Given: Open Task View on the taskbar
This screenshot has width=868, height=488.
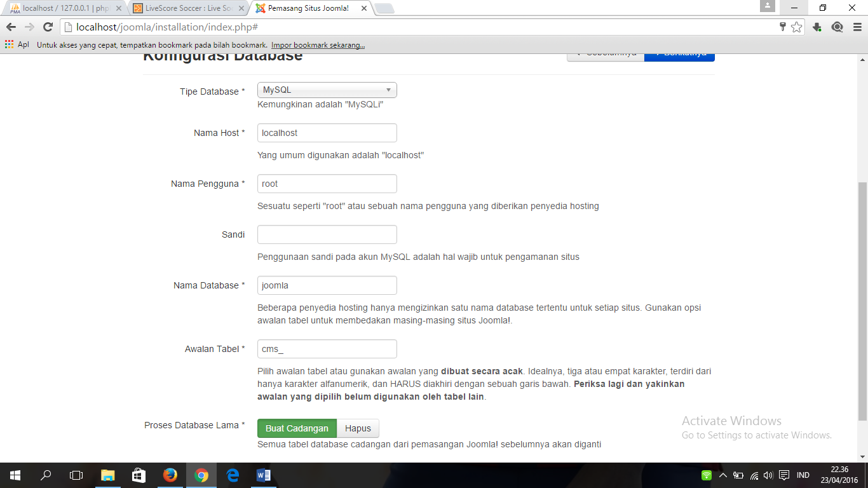Looking at the screenshot, I should (x=76, y=475).
